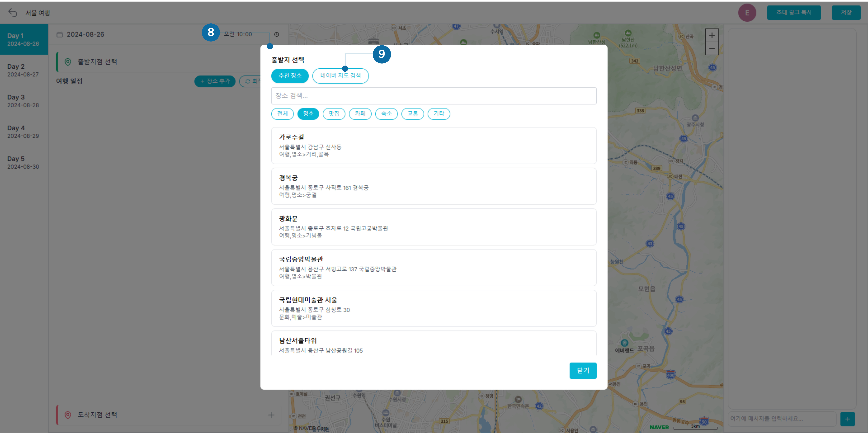Filter places by 맛집
This screenshot has height=434, width=868.
(x=334, y=114)
